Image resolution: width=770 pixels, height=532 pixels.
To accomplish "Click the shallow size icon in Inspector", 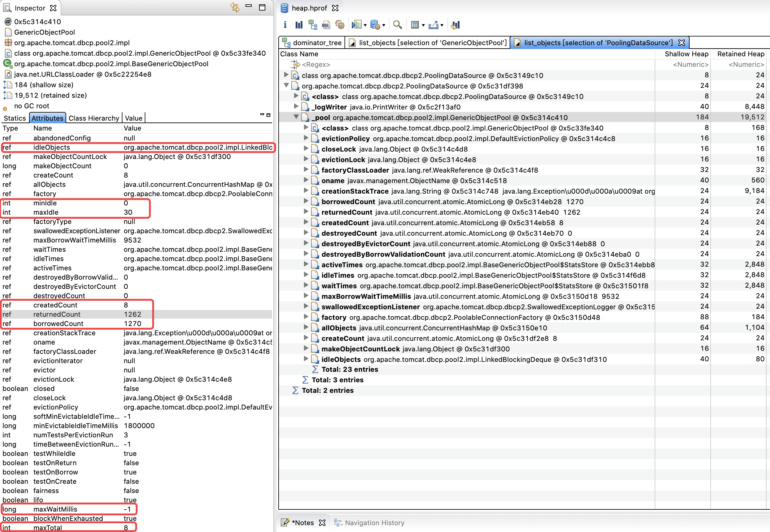I will 8,85.
